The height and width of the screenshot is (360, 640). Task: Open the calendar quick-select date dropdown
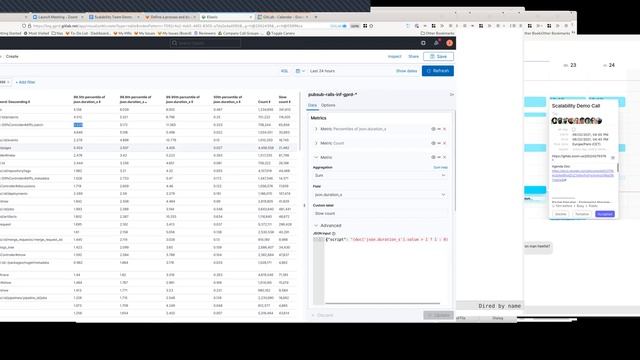pos(300,71)
